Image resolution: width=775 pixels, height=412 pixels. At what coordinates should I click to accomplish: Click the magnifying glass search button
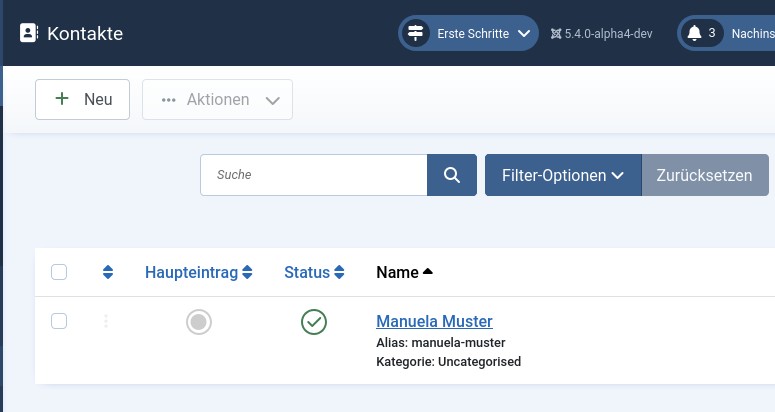click(452, 175)
